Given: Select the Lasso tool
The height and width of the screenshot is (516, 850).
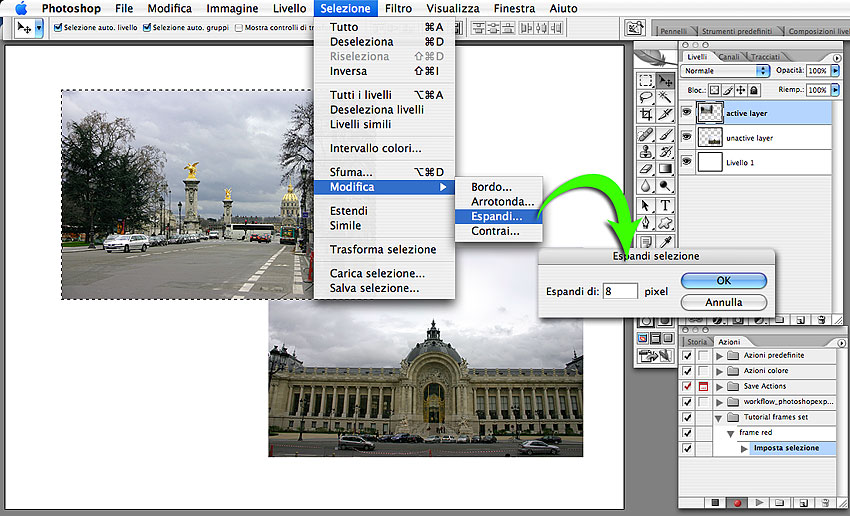Looking at the screenshot, I should [x=646, y=98].
